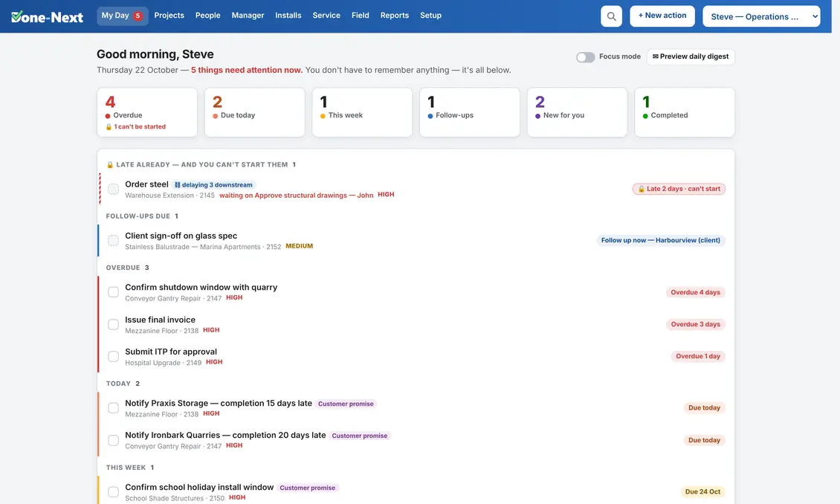Screen dimensions: 840x504
Task: Click the chain icon beside 'delaying 3 downstream'
Action: tap(178, 185)
